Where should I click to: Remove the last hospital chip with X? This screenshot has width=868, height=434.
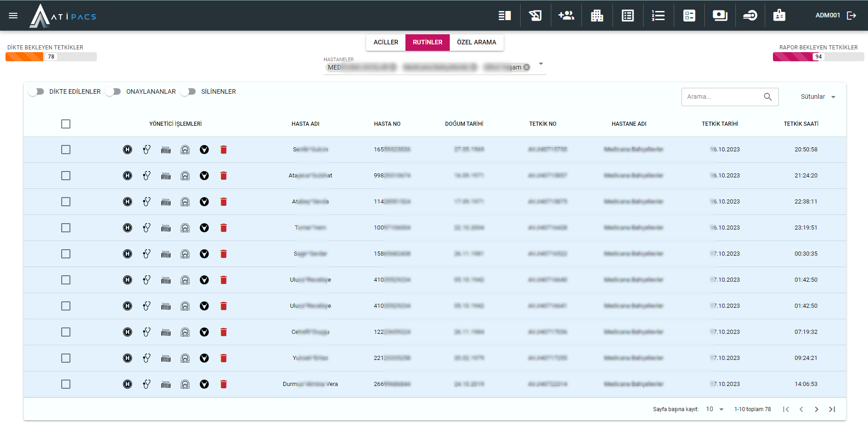[x=527, y=67]
